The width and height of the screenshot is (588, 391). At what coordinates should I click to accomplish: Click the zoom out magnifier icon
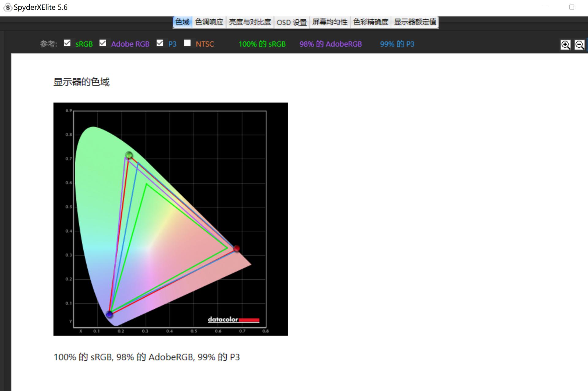579,45
